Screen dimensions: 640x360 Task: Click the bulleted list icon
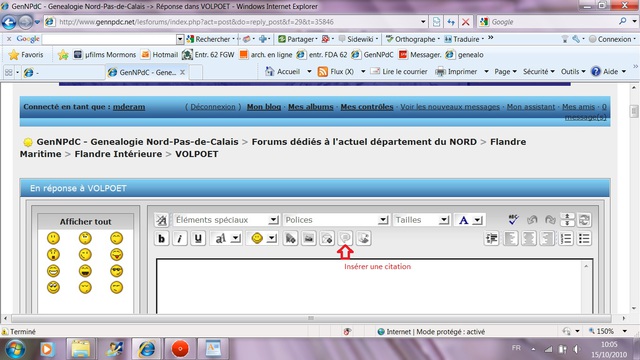point(584,238)
